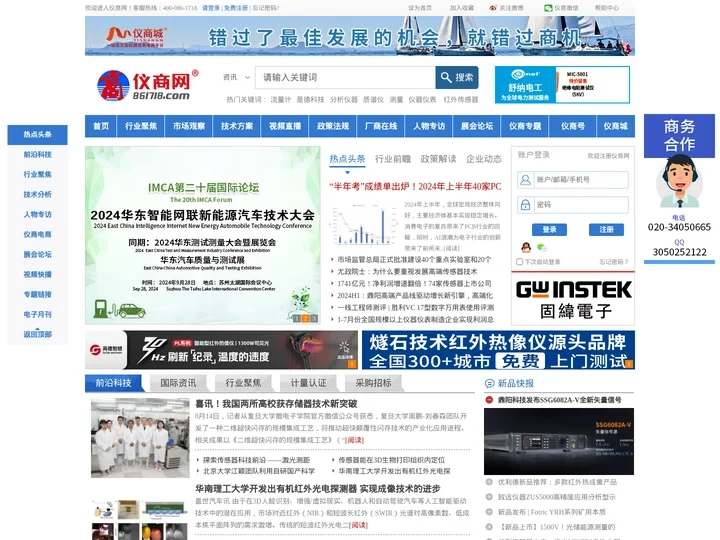Click the magnifier search button 搜索
Image resolution: width=720 pixels, height=540 pixels.
456,78
